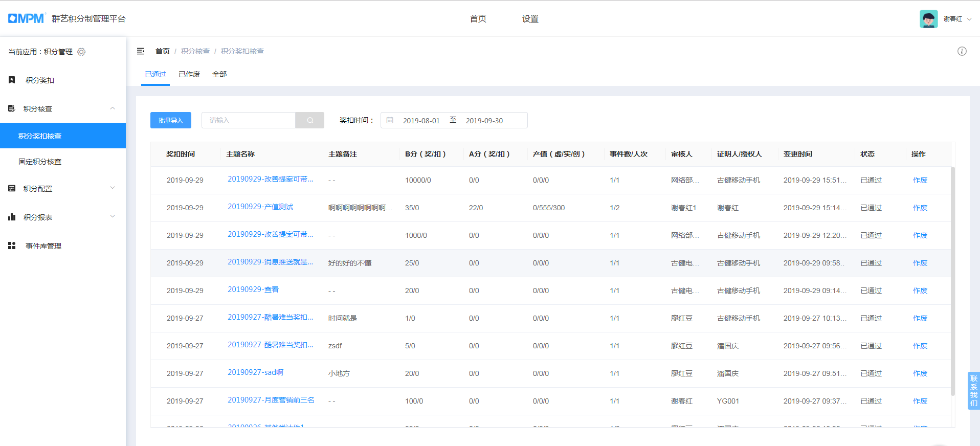The height and width of the screenshot is (446, 980).
Task: Open the 20190929-产值测试 theme link
Action: point(260,207)
